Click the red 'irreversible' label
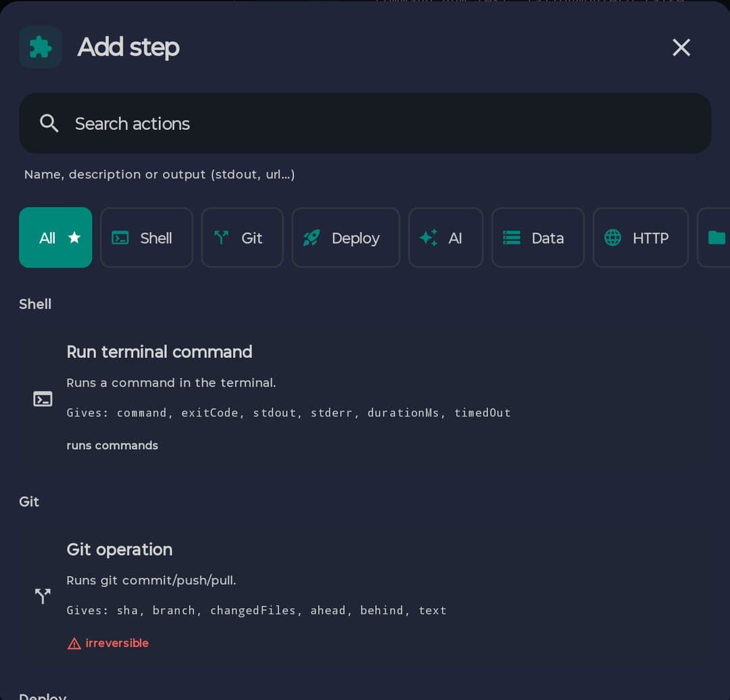 point(118,643)
